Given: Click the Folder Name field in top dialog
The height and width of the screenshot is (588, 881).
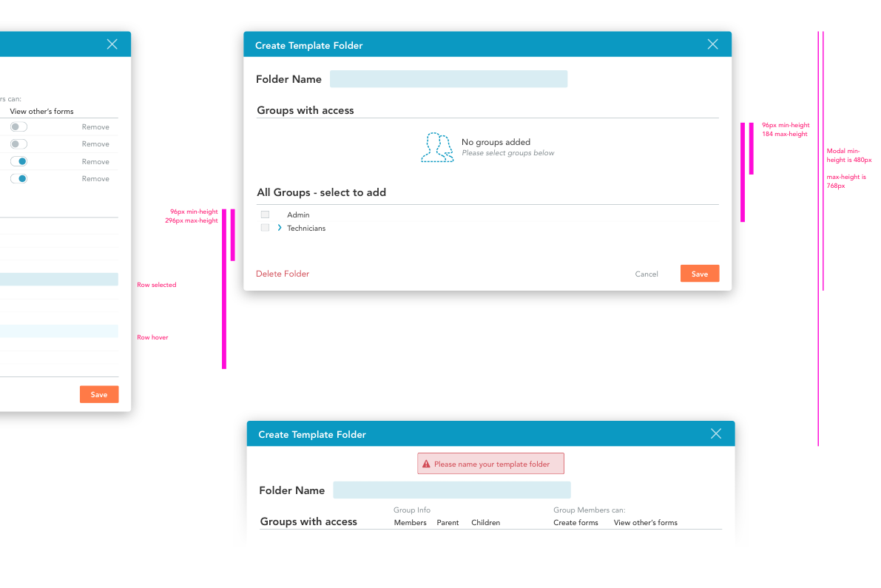Looking at the screenshot, I should [448, 79].
